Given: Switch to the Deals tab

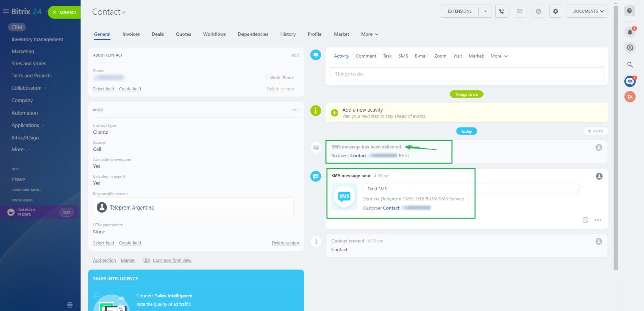Looking at the screenshot, I should click(x=157, y=34).
